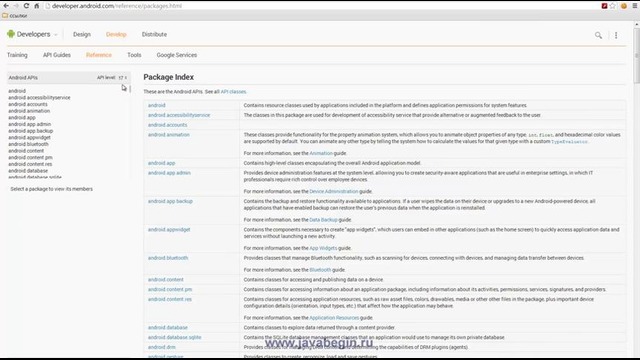Click the browser home icon

(x=36, y=6)
